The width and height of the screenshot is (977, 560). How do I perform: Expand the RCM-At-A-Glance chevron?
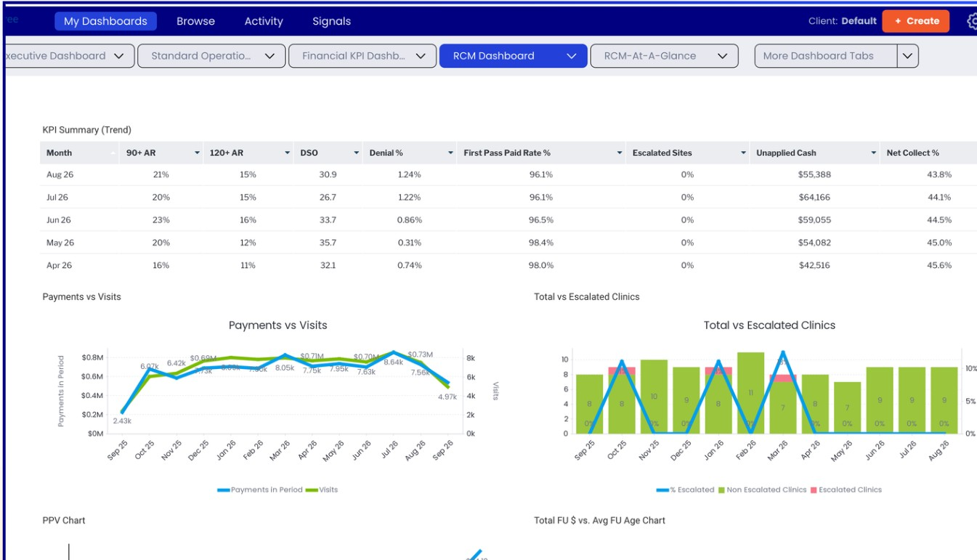click(x=723, y=56)
